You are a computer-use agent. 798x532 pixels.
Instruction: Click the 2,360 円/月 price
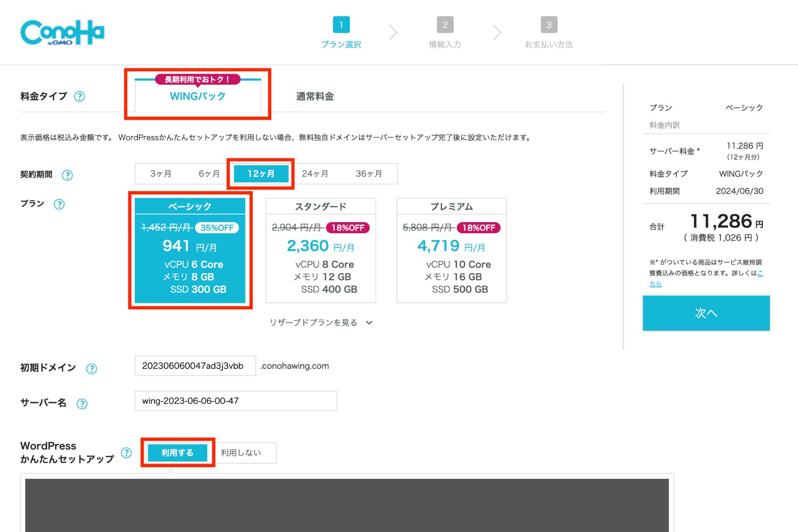tap(321, 246)
